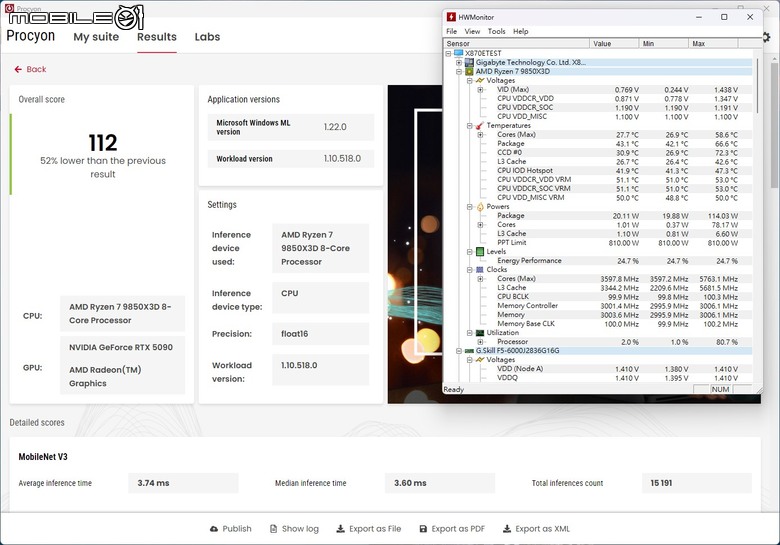Click Export as File button
The image size is (780, 545).
point(369,529)
